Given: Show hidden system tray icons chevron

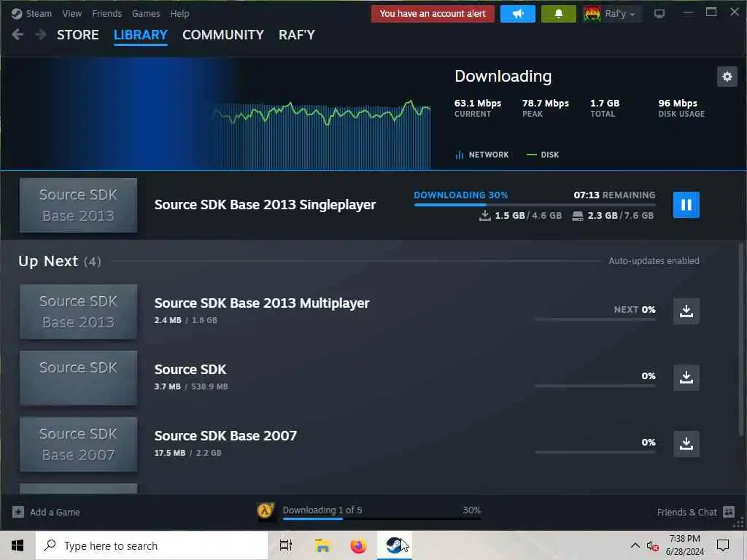Looking at the screenshot, I should (x=635, y=545).
